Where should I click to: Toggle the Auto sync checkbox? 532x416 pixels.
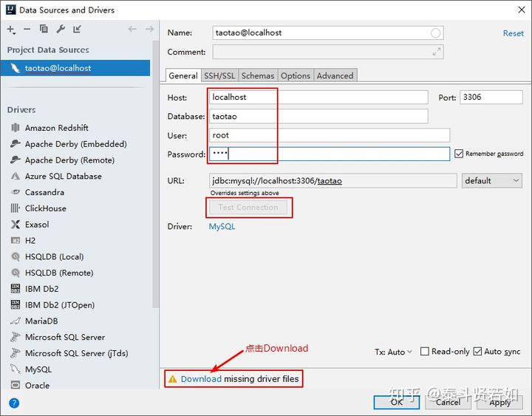click(x=477, y=351)
